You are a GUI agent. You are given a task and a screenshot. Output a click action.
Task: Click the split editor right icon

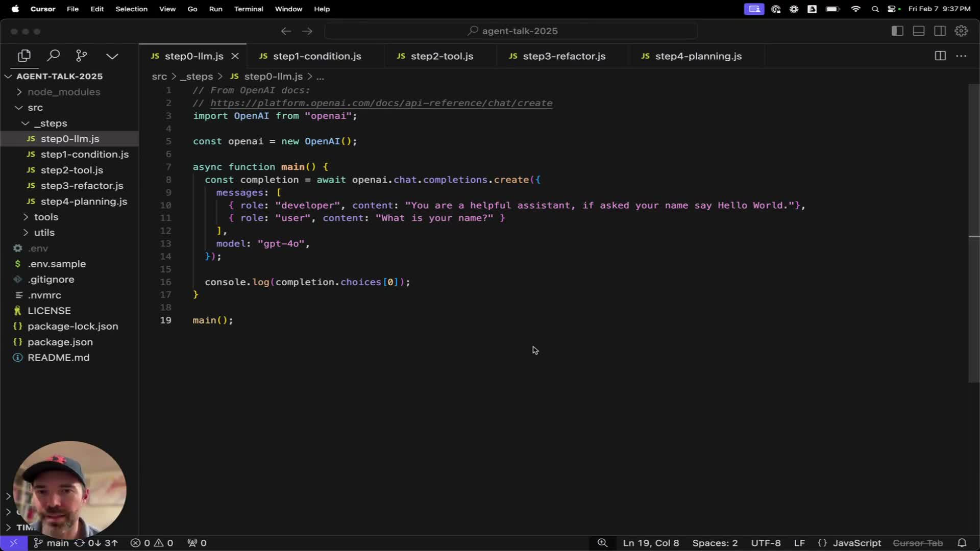click(x=940, y=56)
